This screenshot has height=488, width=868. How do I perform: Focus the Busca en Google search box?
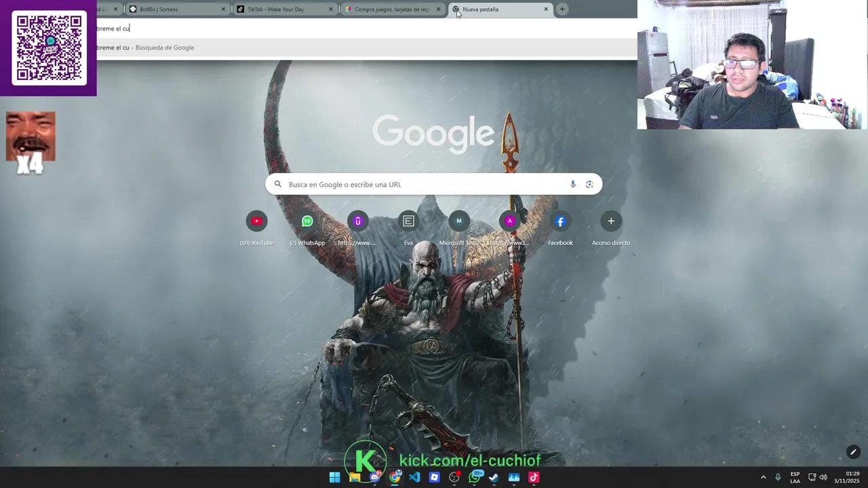434,184
